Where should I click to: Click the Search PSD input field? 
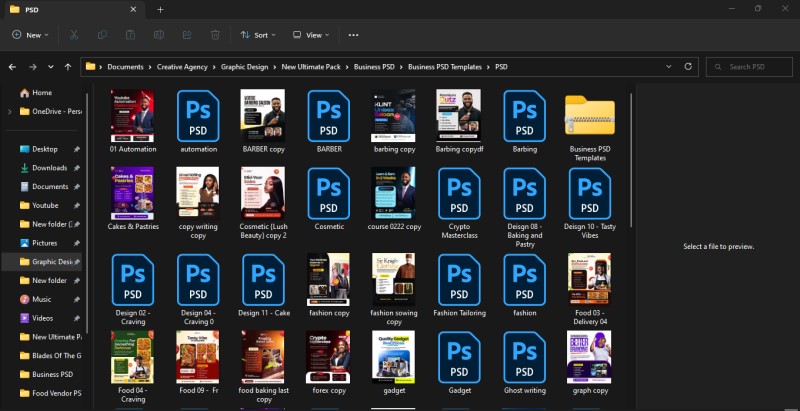coord(749,67)
